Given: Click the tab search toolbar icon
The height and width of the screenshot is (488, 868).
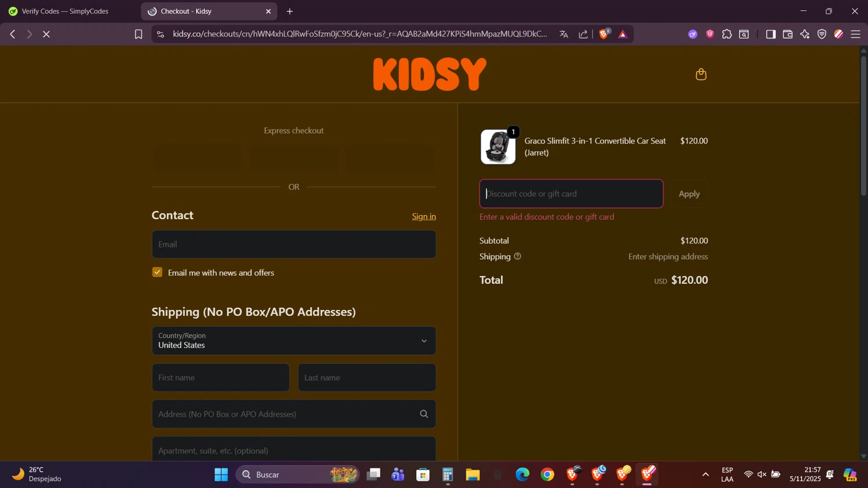Looking at the screenshot, I should click(x=744, y=34).
